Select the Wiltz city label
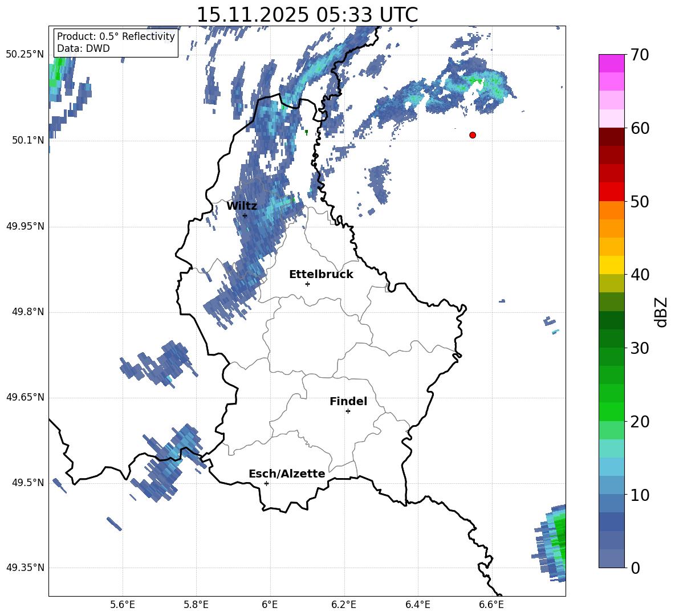The width and height of the screenshot is (675, 616). [242, 206]
